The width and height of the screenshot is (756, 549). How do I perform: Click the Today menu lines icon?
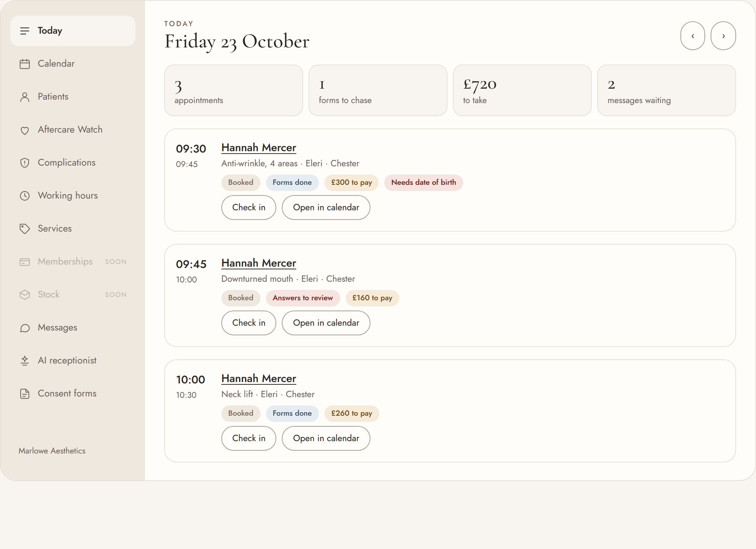tap(25, 31)
